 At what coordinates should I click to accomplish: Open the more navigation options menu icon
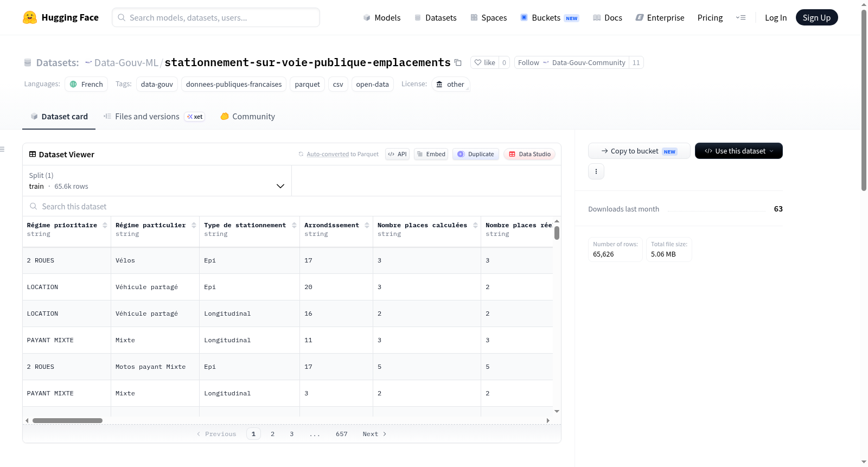click(x=741, y=17)
